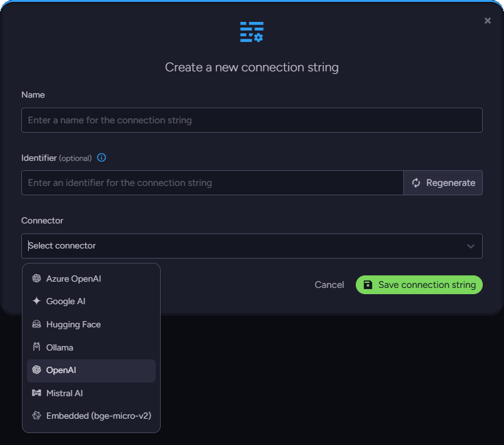The height and width of the screenshot is (445, 504).
Task: Choose Azure OpenAI connector
Action: pyautogui.click(x=91, y=279)
